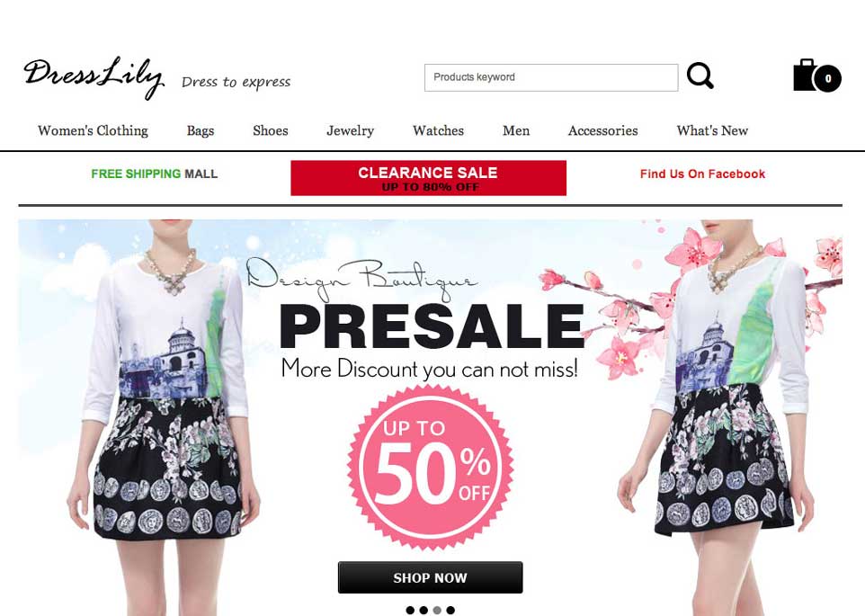Open the Jewelry category
865x616 pixels.
[351, 130]
